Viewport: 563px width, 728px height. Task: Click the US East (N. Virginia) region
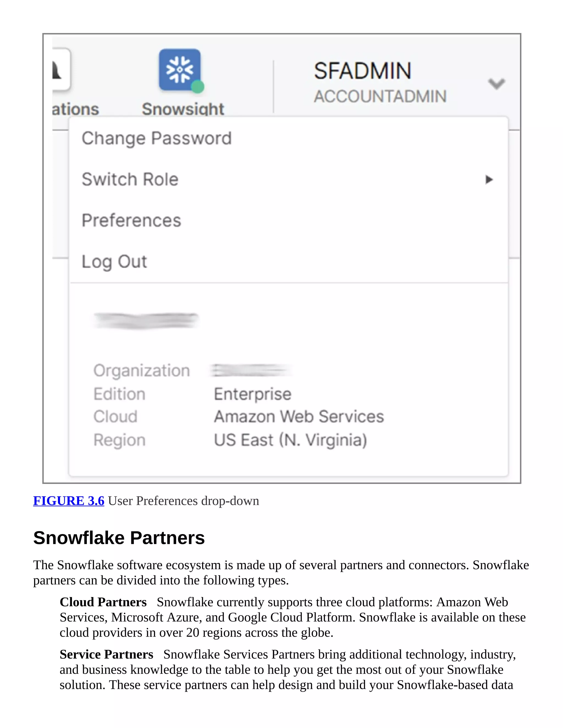tap(290, 440)
